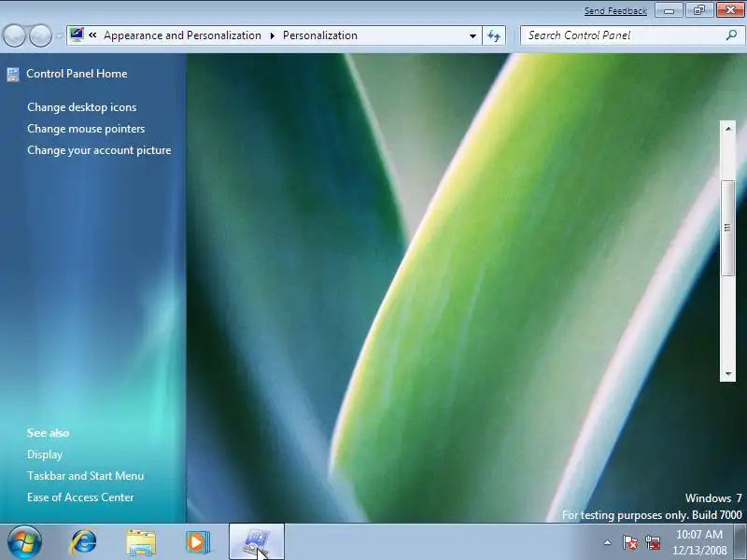Image resolution: width=747 pixels, height=560 pixels.
Task: Expand the arrow after Appearance and Personalization
Action: [x=272, y=35]
